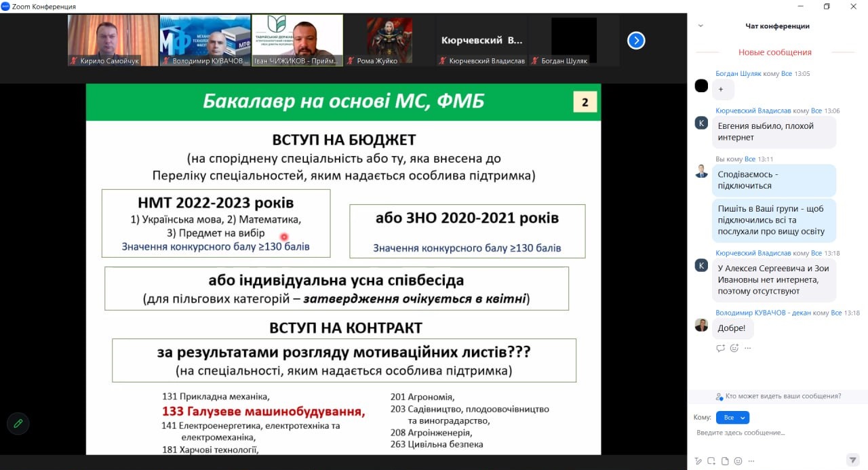This screenshot has height=470, width=868.
Task: Select Рома Жуйко's video thumbnail
Action: [x=390, y=41]
